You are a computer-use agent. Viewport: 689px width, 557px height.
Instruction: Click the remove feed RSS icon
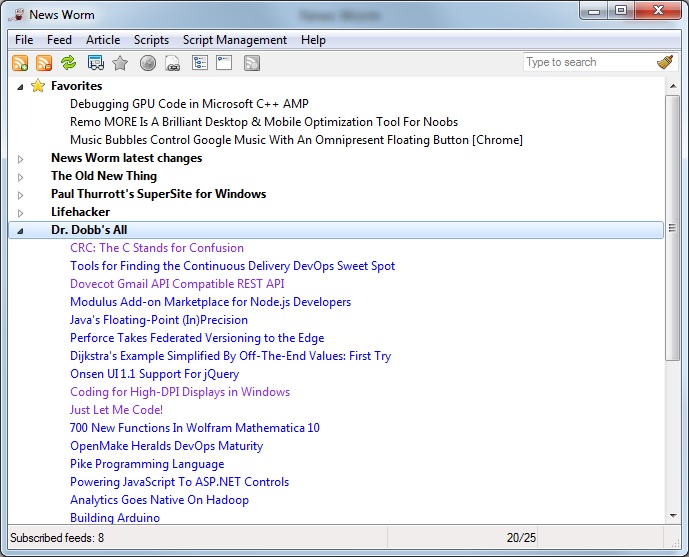(x=44, y=63)
